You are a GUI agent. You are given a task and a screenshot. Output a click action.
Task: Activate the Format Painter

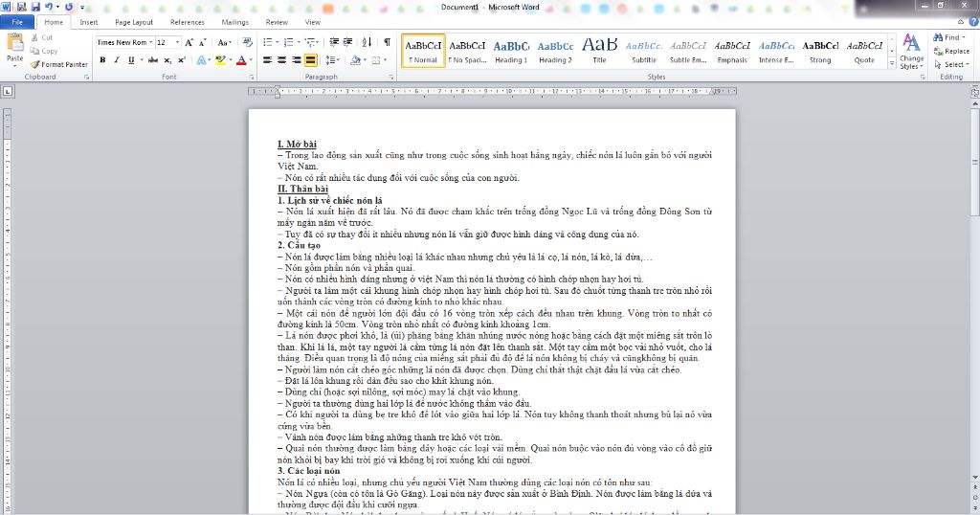click(59, 64)
